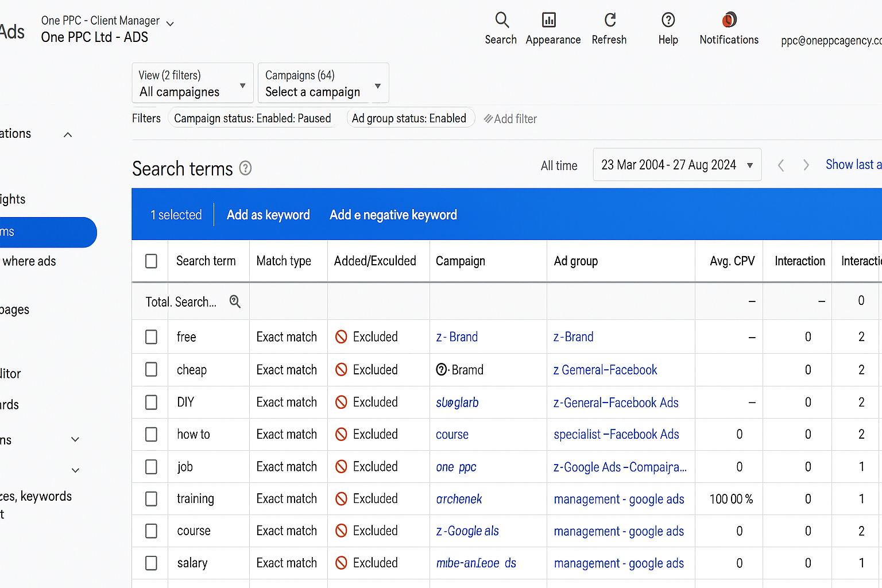The image size is (882, 588).
Task: Open the highlighted sidebar item ending 'ms'
Action: (48, 232)
